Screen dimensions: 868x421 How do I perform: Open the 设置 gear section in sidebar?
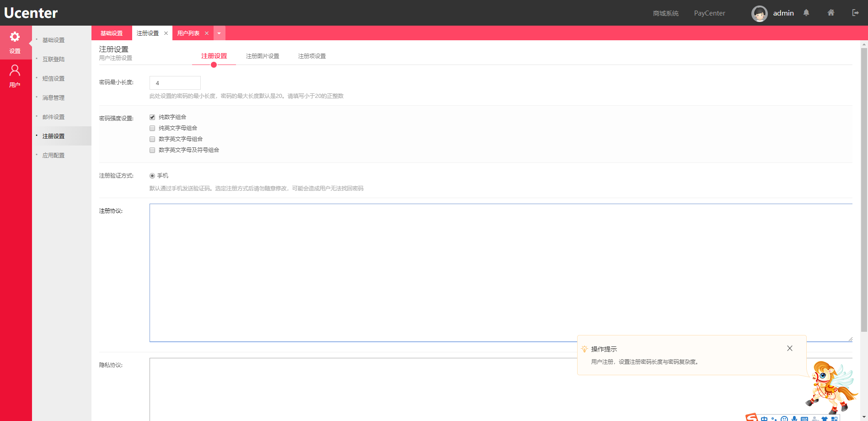(16, 42)
